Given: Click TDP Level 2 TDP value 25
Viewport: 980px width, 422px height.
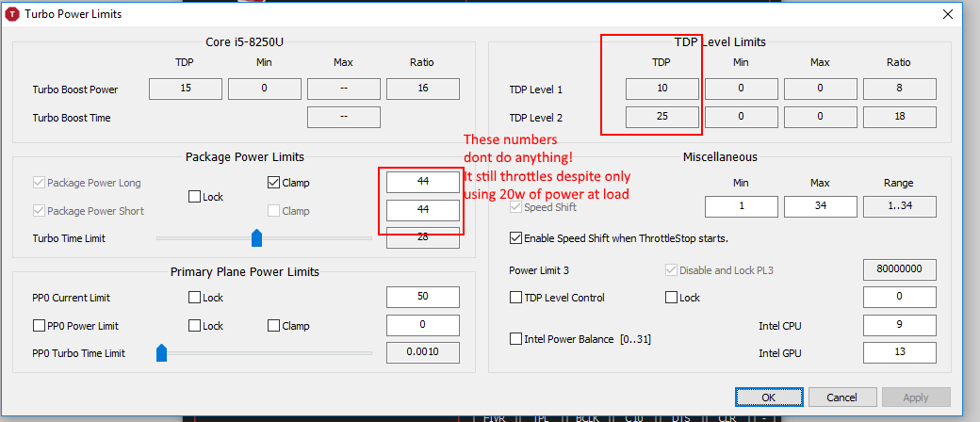Looking at the screenshot, I should pyautogui.click(x=662, y=118).
